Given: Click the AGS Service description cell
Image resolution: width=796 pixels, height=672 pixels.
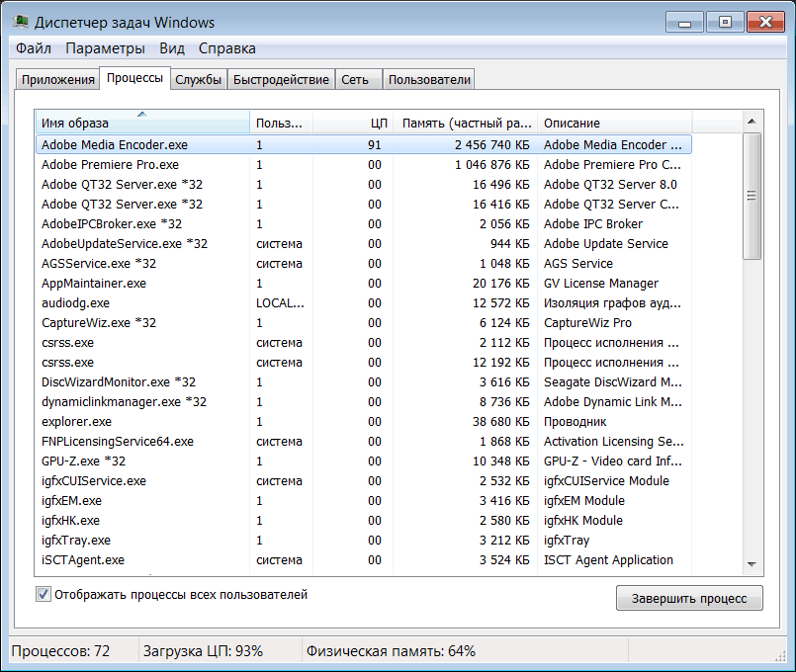Looking at the screenshot, I should tap(578, 263).
